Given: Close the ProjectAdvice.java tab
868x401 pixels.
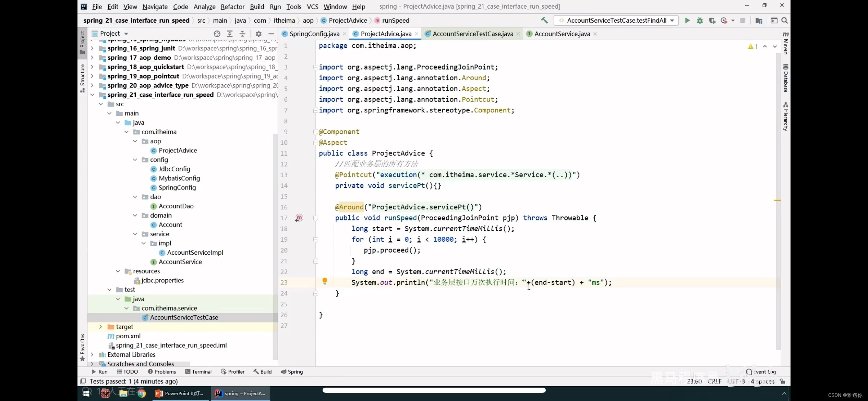Looking at the screenshot, I should click(x=417, y=34).
